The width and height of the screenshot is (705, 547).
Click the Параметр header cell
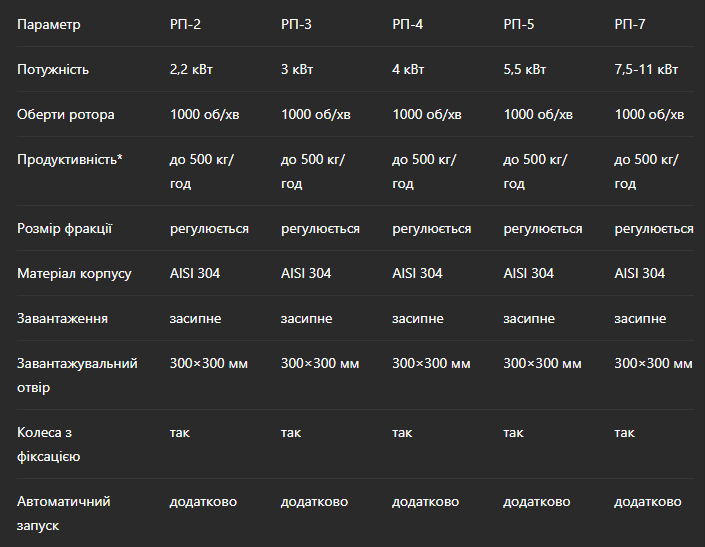(49, 24)
